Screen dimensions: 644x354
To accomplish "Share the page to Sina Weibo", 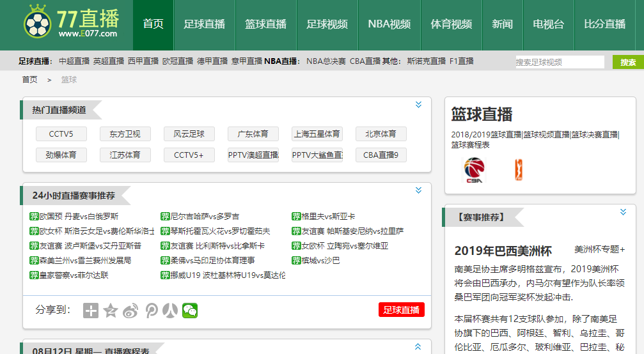I will [x=130, y=311].
